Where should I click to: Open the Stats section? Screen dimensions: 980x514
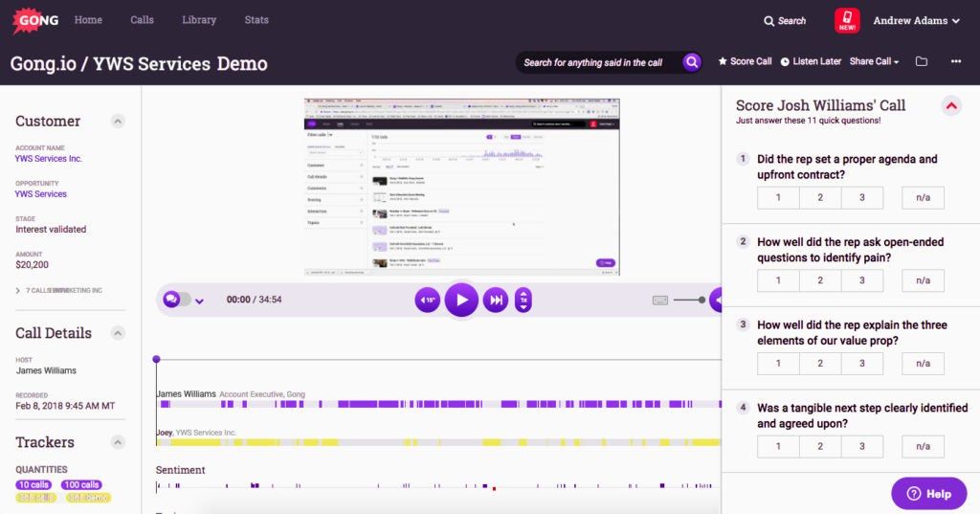pos(256,20)
